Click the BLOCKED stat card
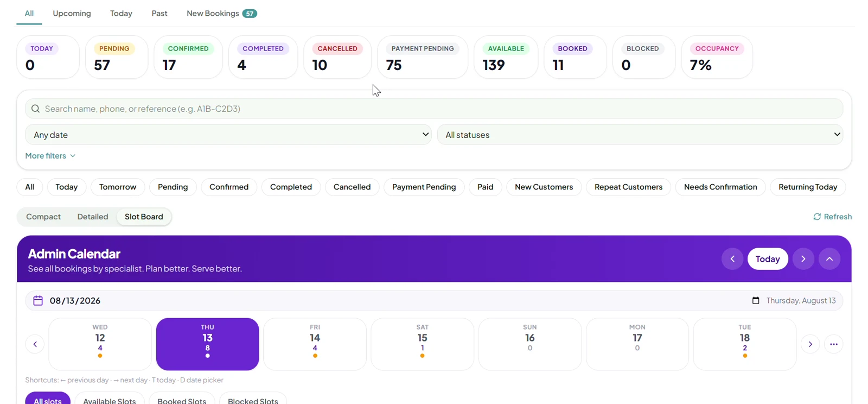The width and height of the screenshot is (868, 404). tap(644, 57)
